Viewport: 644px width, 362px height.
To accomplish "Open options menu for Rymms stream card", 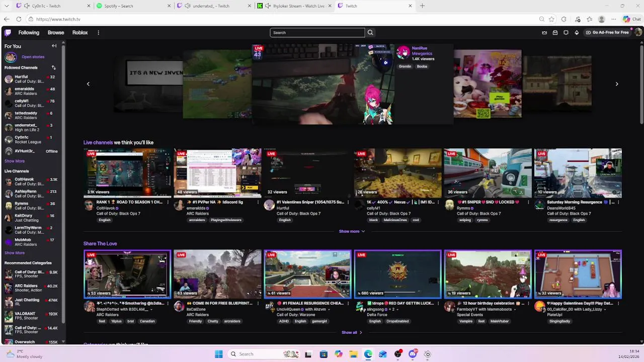I will point(528,202).
